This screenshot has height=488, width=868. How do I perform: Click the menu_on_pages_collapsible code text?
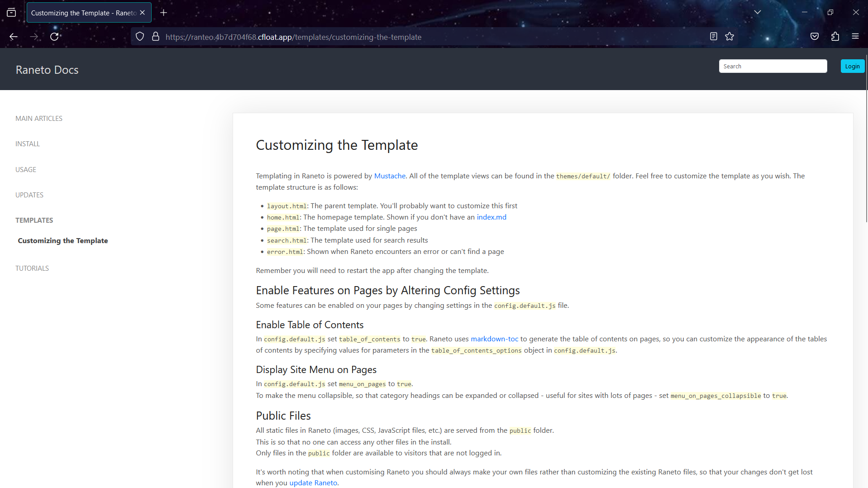(x=715, y=396)
